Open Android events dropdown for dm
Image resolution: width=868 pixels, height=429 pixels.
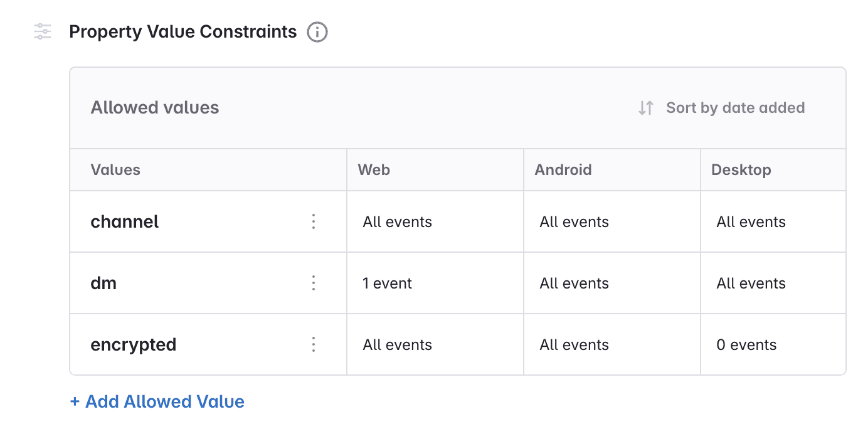574,283
